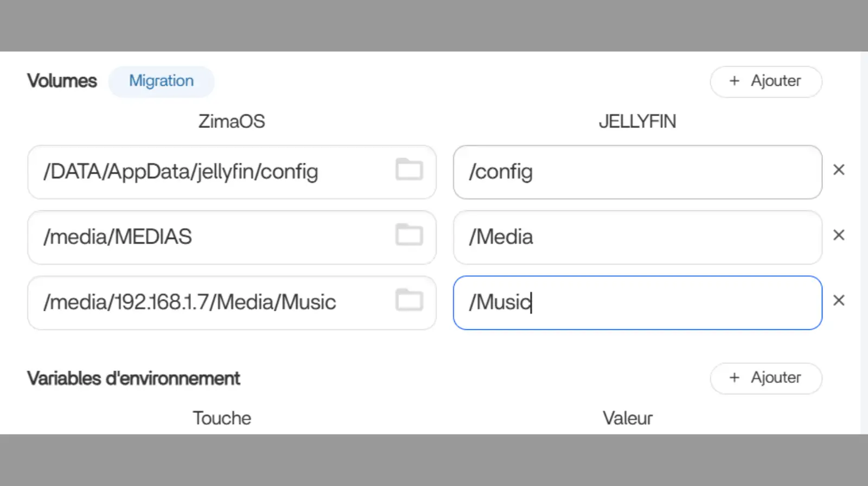Image resolution: width=868 pixels, height=486 pixels.
Task: Remove the /config volume mapping
Action: [x=839, y=170]
